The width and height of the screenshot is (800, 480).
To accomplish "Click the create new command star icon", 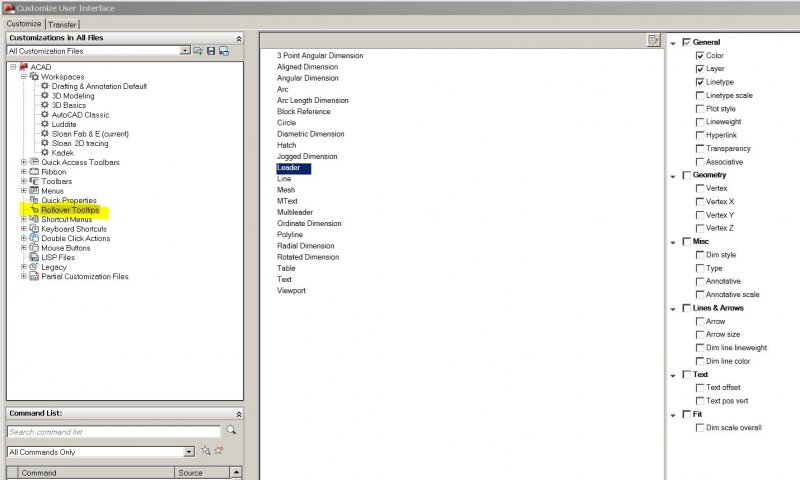I will click(219, 450).
